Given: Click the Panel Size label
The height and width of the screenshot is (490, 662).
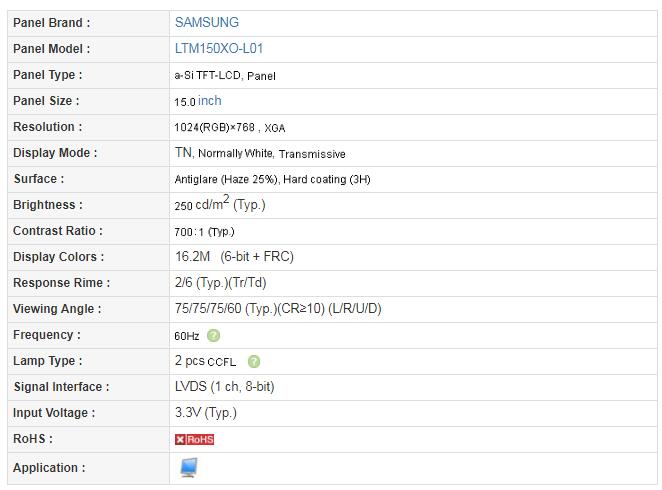Looking at the screenshot, I should point(46,101).
